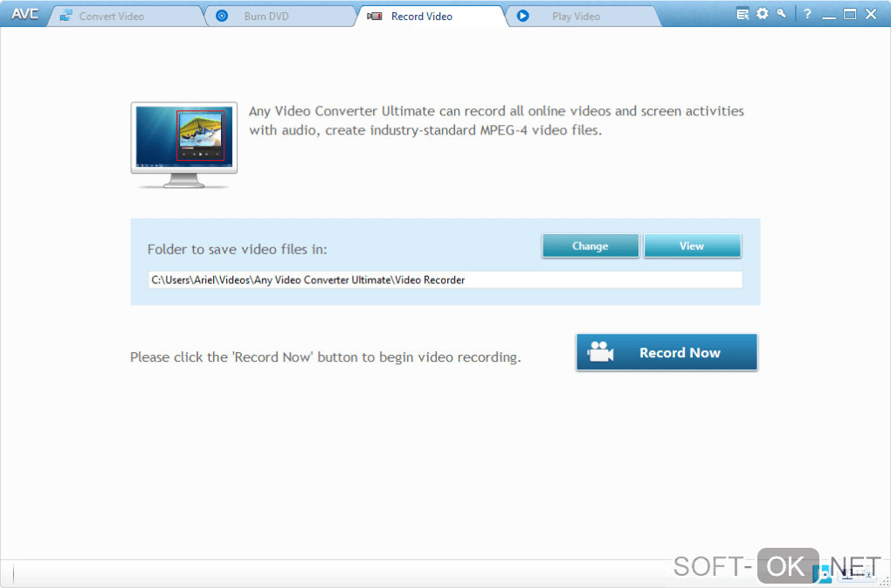The image size is (891, 588).
Task: Close the Any Video Converter window
Action: tap(871, 14)
